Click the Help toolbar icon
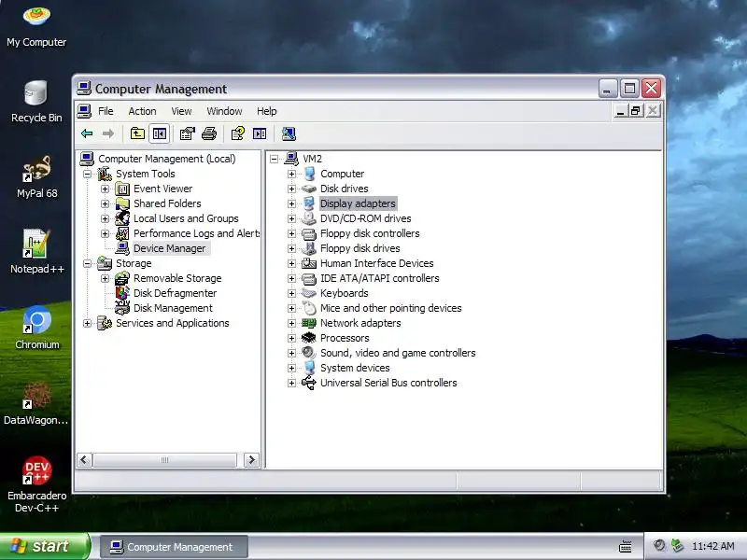Viewport: 747px width, 560px height. (238, 133)
